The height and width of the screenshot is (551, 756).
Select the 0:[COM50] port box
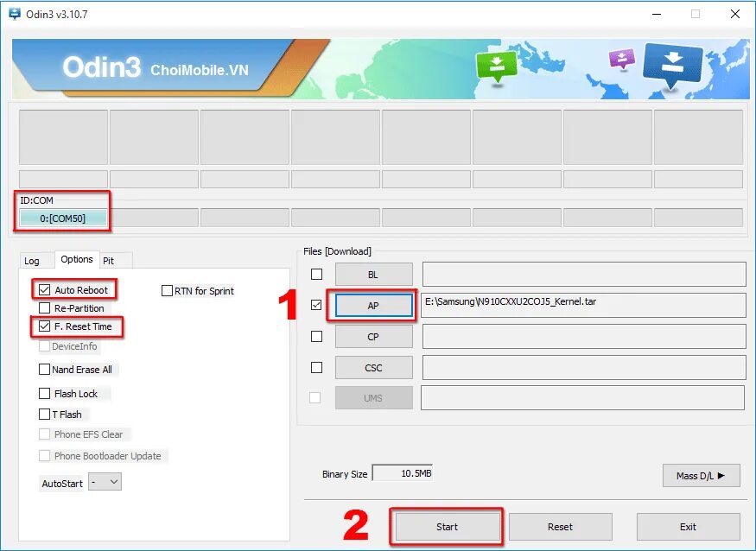[x=63, y=218]
